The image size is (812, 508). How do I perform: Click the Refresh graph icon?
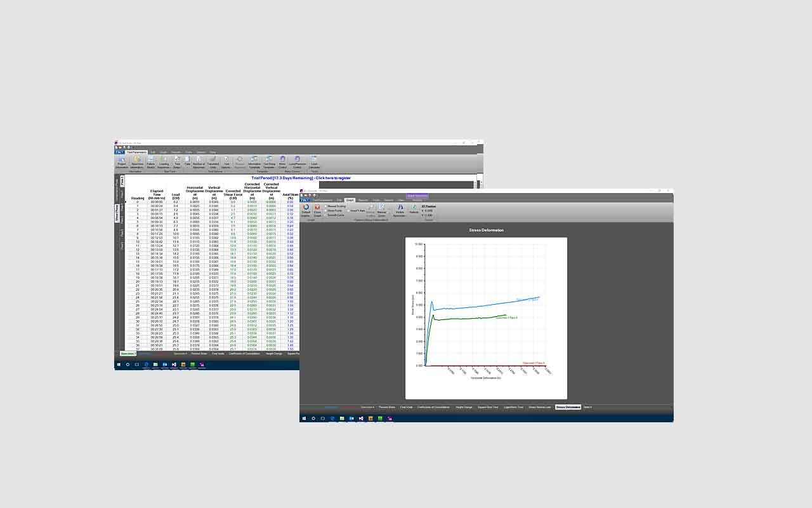(x=414, y=209)
